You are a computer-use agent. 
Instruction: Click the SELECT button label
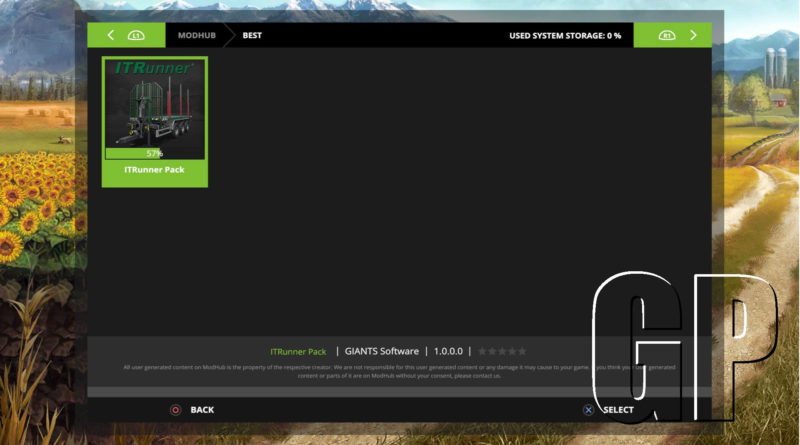coord(618,409)
